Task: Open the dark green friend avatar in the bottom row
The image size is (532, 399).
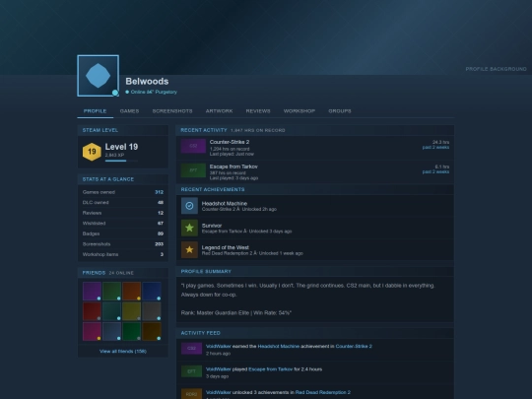Action: point(132,331)
